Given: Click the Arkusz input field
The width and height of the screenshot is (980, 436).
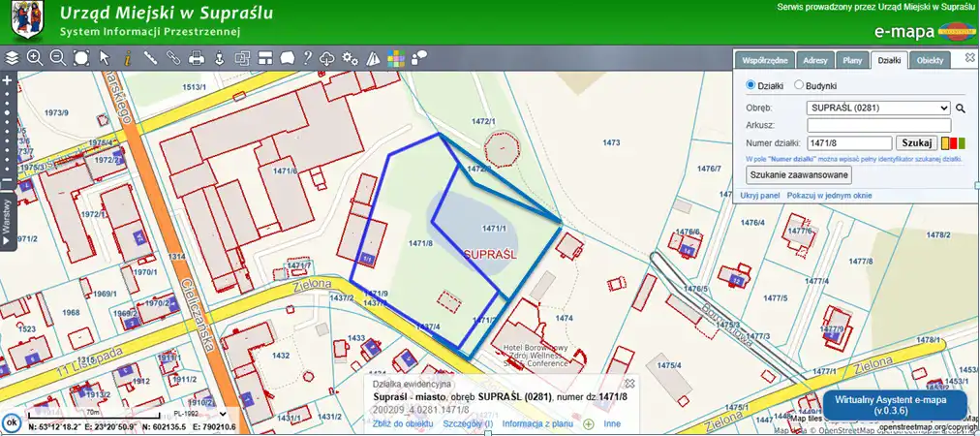Looking at the screenshot, I should pos(878,125).
